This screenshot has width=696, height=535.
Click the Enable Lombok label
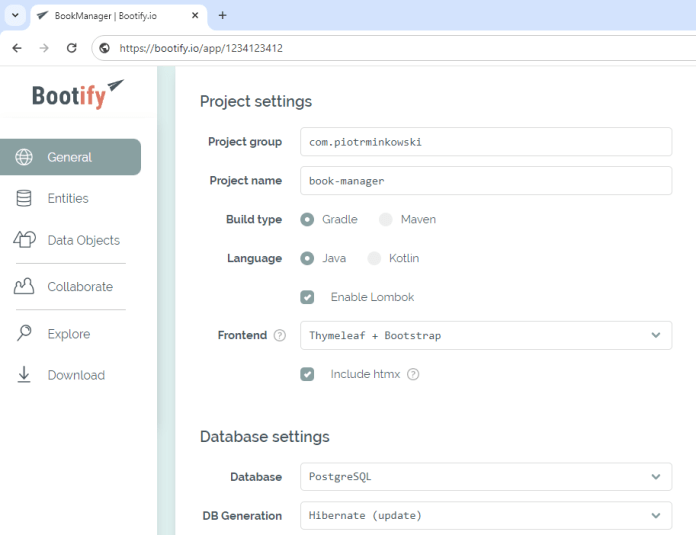click(x=372, y=297)
